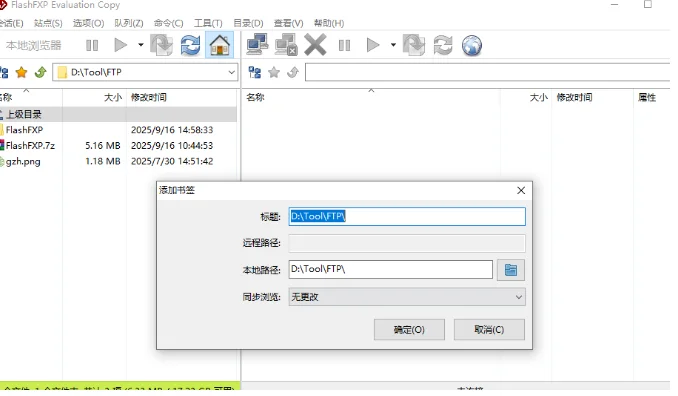Confirm bookmark with 确定(O) button
Viewport: 678px width, 396px height.
(x=409, y=330)
